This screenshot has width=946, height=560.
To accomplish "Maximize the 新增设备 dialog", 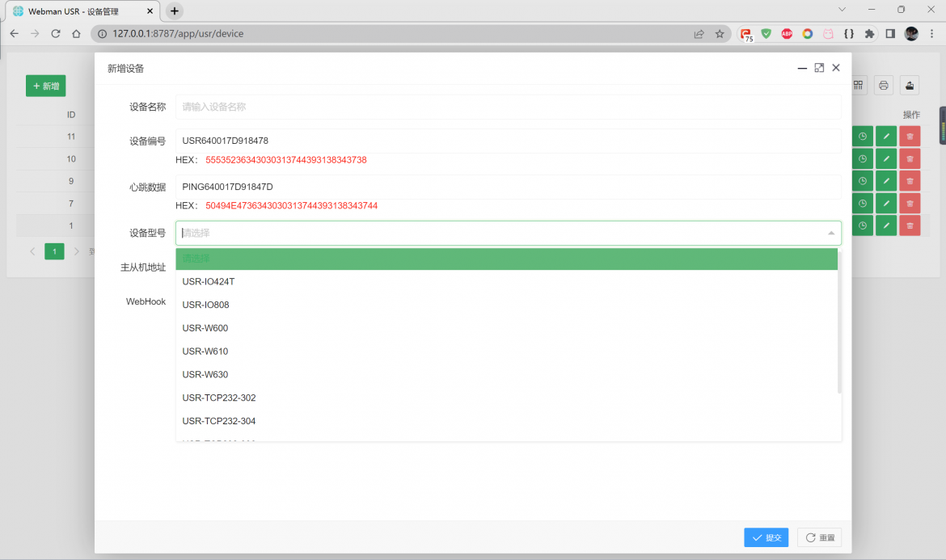I will click(x=819, y=68).
